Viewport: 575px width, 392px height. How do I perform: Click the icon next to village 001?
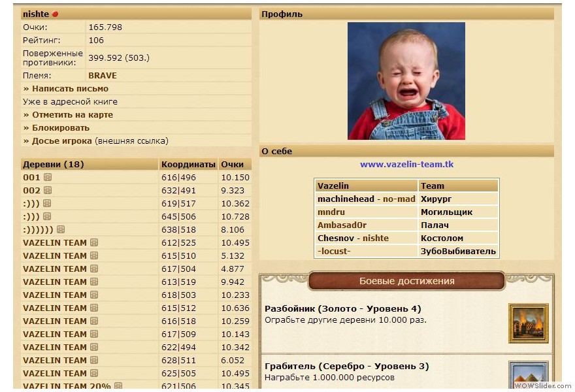tap(48, 178)
